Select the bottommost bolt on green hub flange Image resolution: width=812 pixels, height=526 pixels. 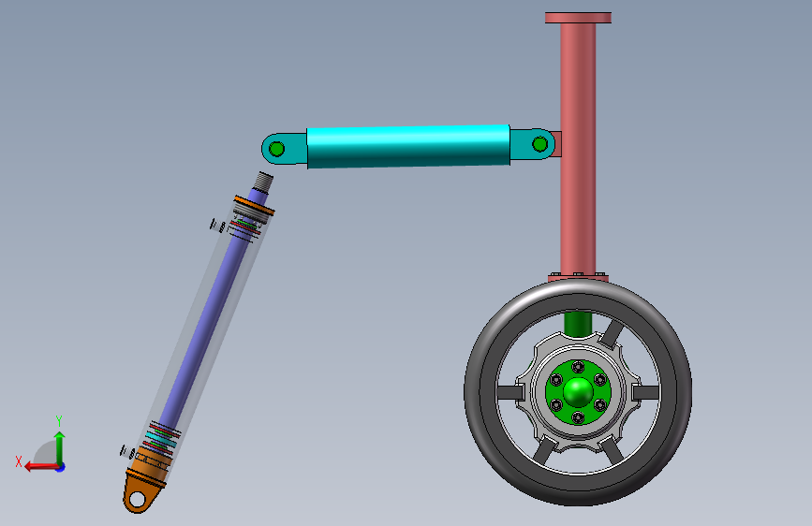coord(578,417)
